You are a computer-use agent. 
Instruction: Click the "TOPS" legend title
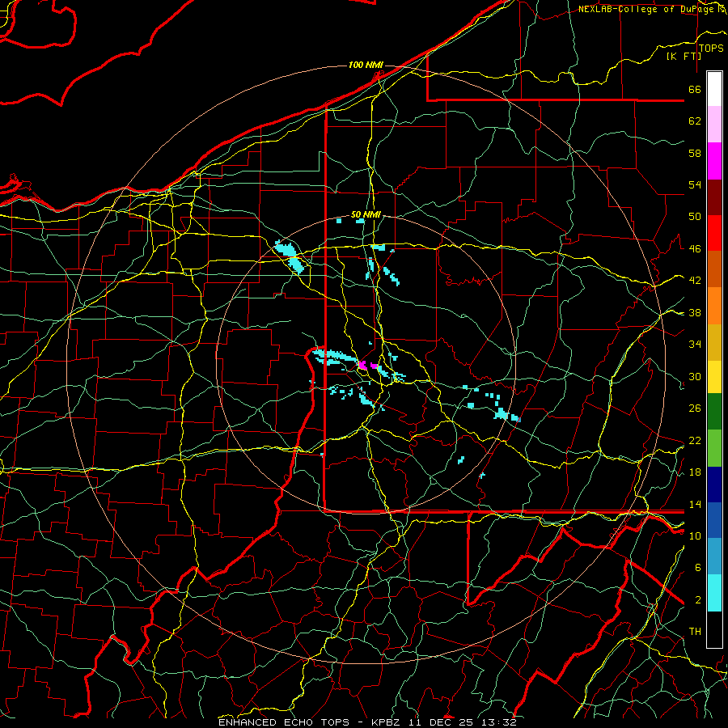711,49
